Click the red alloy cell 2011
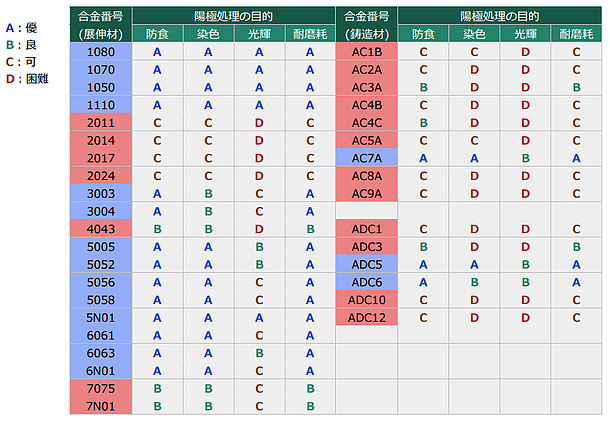This screenshot has width=610, height=421. coord(100,122)
